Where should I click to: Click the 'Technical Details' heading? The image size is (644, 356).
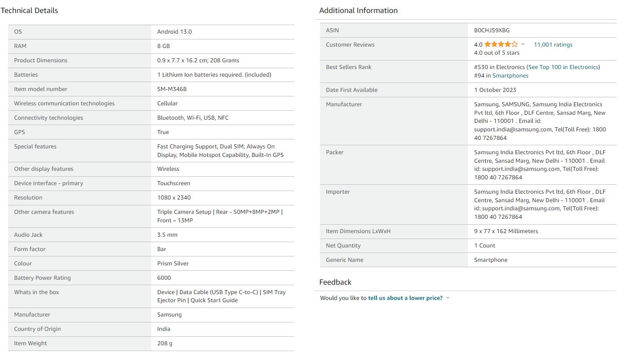tap(29, 10)
